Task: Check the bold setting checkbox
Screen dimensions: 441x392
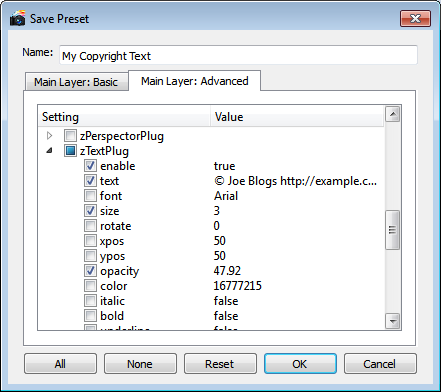Action: click(x=90, y=316)
